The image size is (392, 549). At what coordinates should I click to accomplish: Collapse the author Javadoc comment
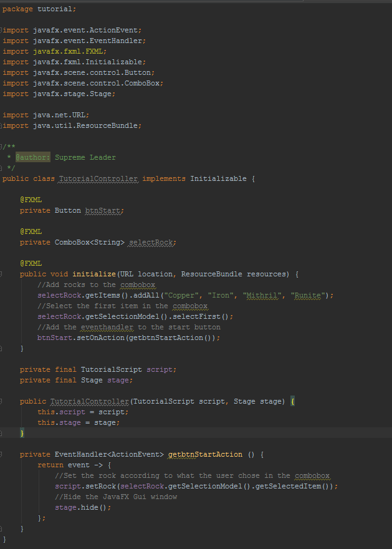pyautogui.click(x=1, y=147)
